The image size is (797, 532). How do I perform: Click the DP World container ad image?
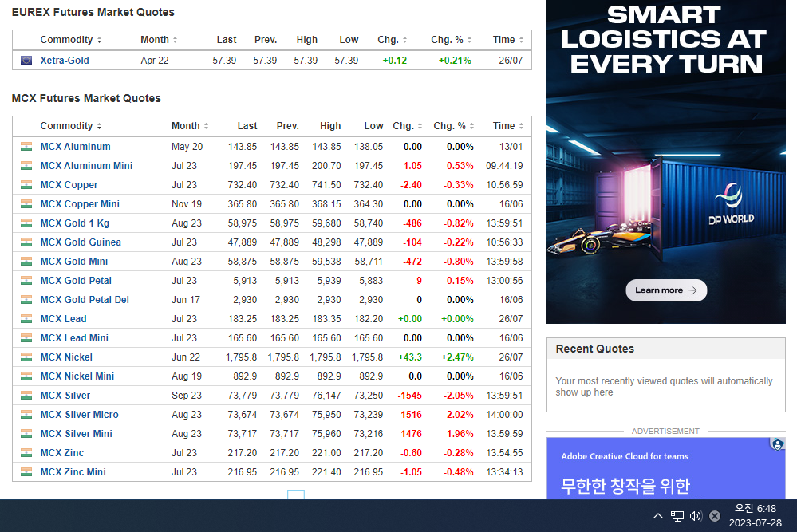[x=666, y=162]
